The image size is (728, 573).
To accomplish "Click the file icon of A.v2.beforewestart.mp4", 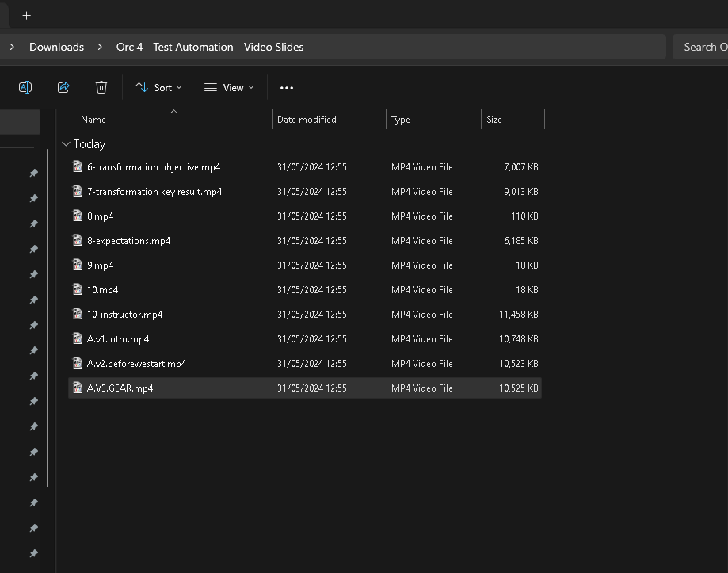I will point(78,363).
